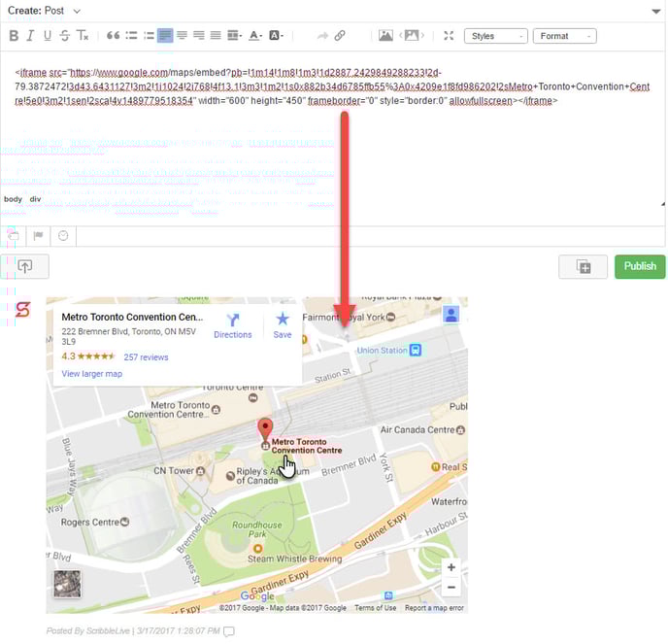Open the background color dropdown
The width and height of the screenshot is (668, 644).
point(276,35)
